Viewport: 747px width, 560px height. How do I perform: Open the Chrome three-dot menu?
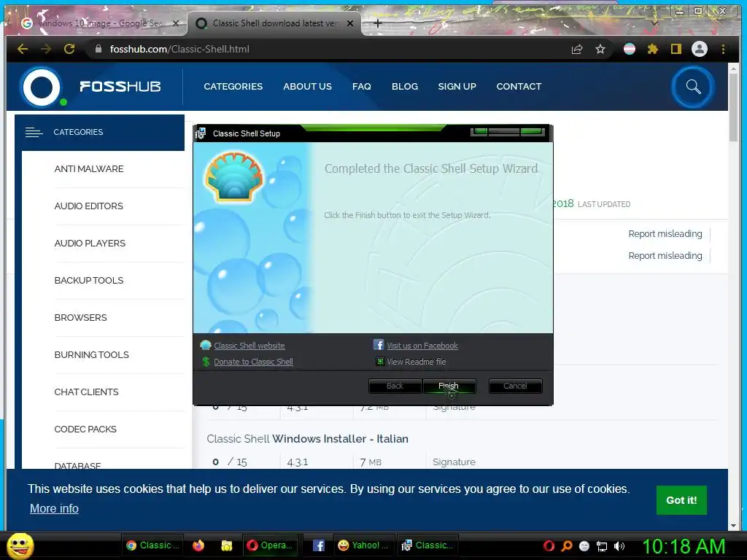pyautogui.click(x=723, y=49)
